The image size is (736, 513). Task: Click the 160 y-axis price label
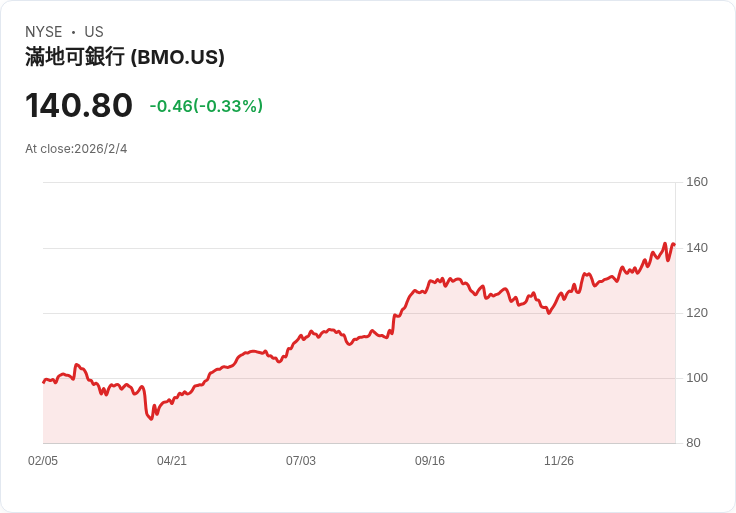pos(697,182)
